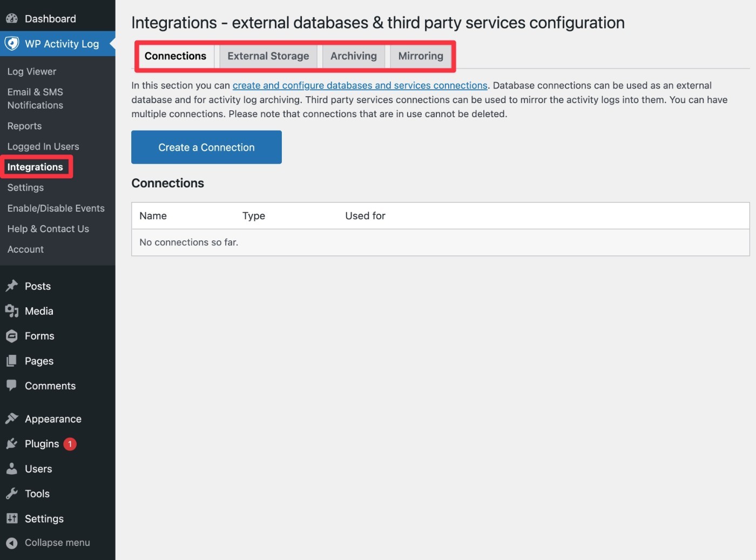Follow the create and configure databases link
This screenshot has width=756, height=560.
tap(360, 85)
